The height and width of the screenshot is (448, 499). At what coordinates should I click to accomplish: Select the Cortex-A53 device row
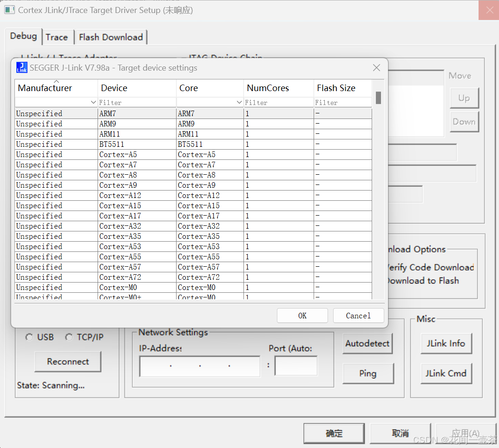point(193,246)
